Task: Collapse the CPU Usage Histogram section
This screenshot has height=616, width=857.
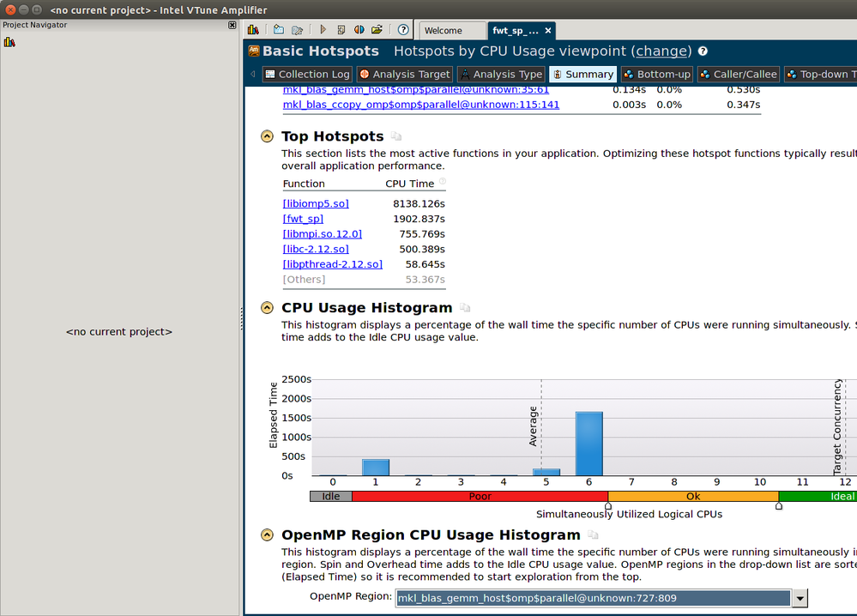Action: coord(267,308)
